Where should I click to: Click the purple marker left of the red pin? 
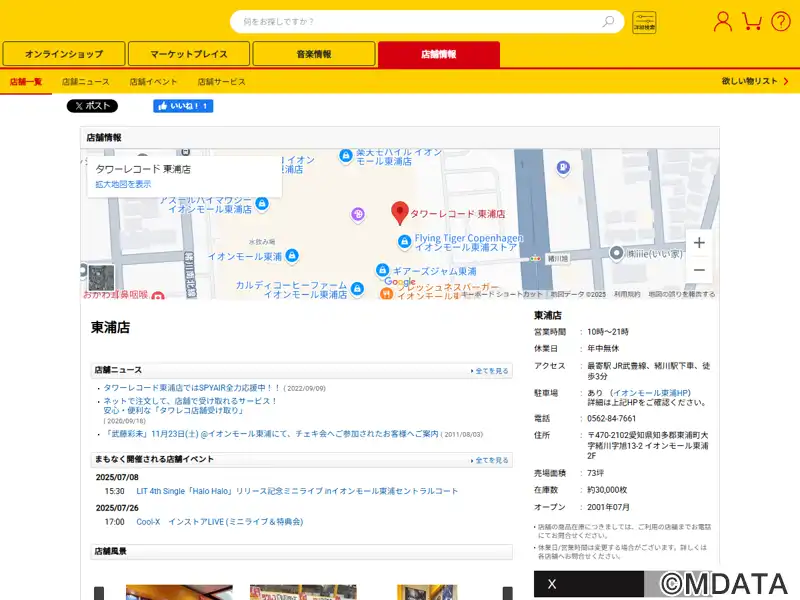358,214
